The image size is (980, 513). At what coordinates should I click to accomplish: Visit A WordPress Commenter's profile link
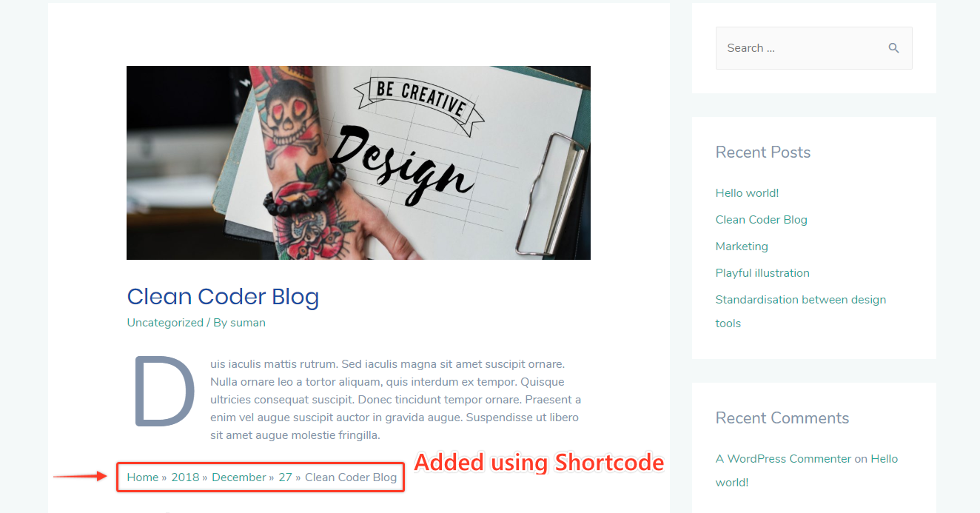pos(784,459)
